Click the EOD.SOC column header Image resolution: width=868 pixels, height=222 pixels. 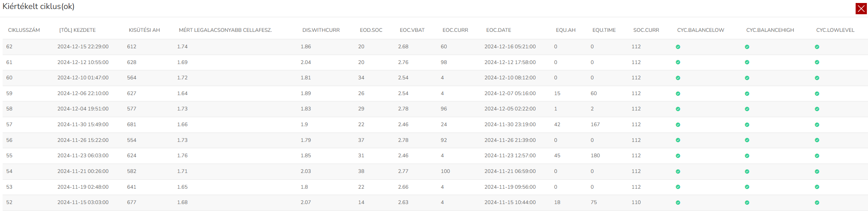(371, 30)
